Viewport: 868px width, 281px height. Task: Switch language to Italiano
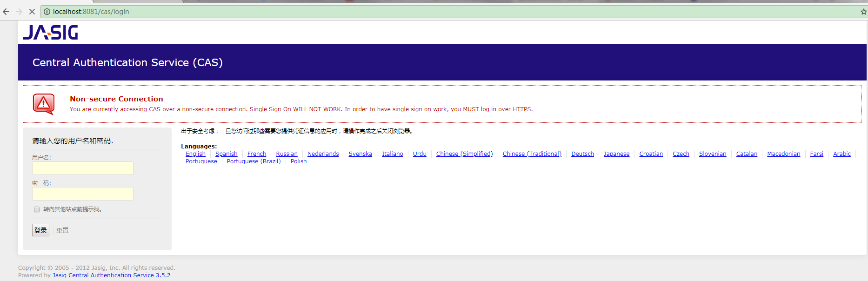(x=393, y=154)
